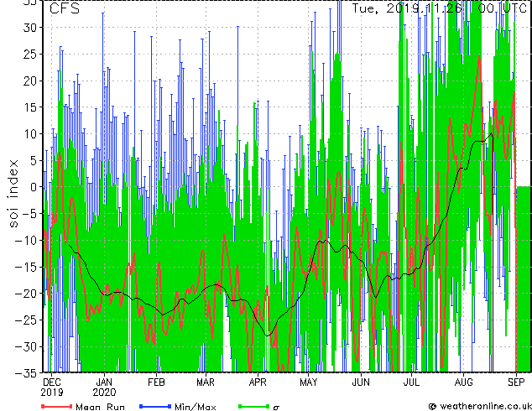Select the MAY month label
The image size is (532, 411).
309,382
